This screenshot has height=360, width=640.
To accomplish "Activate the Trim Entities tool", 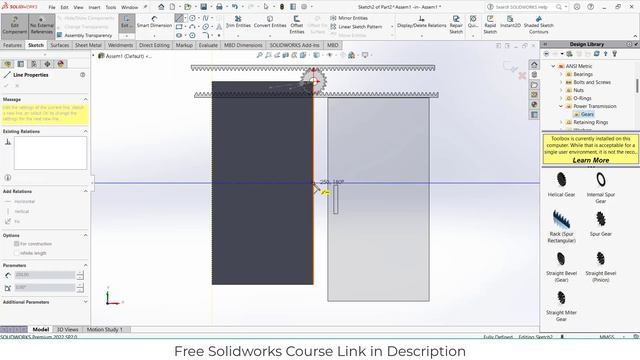I will pos(238,22).
